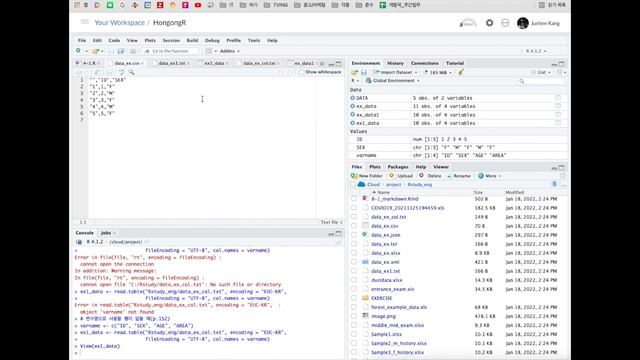Screen dimensions: 640x360
Task: Check the box for Sample1.xlsx file
Action: point(353,334)
